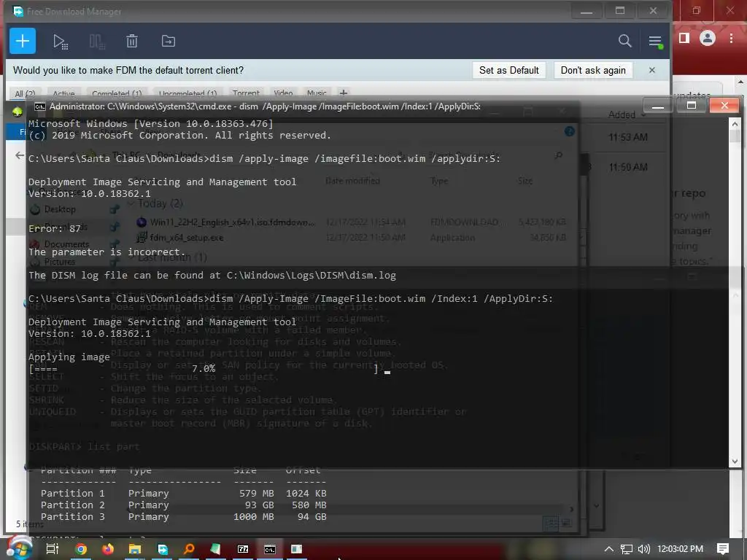Click the trash icon to delete downloads
747x560 pixels.
point(132,42)
